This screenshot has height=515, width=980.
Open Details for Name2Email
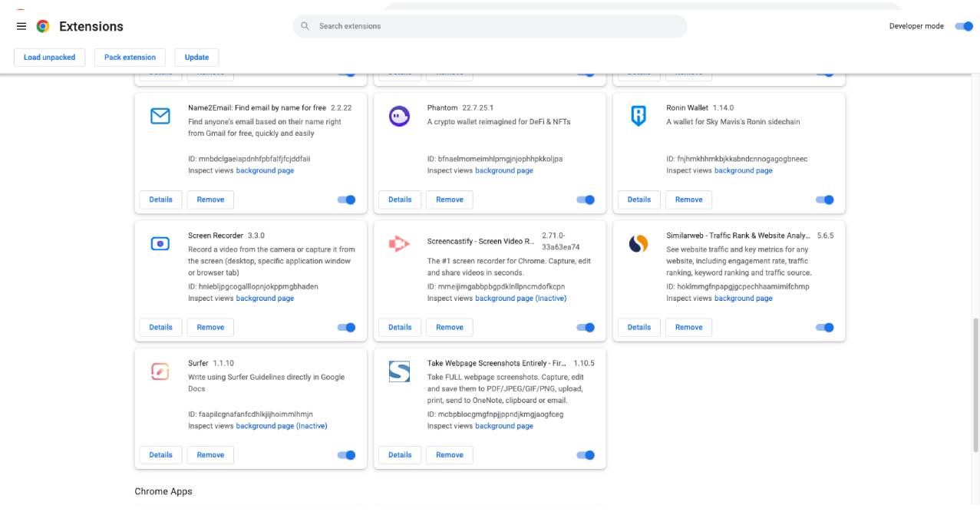(x=160, y=200)
